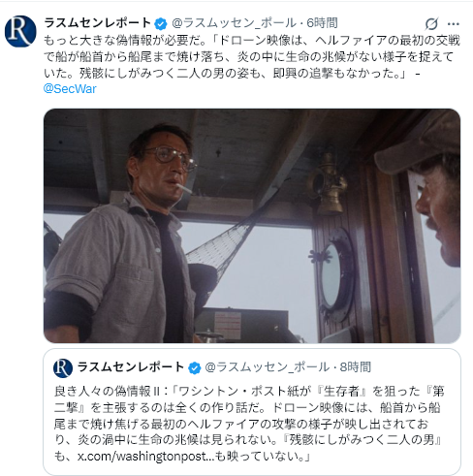Click the 6時間 timestamp
The image size is (473, 476).
coord(322,23)
